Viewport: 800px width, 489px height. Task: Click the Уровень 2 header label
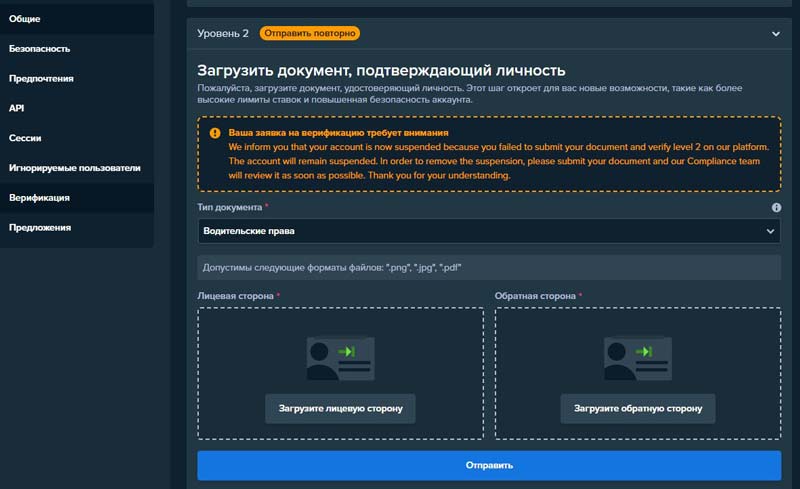223,33
